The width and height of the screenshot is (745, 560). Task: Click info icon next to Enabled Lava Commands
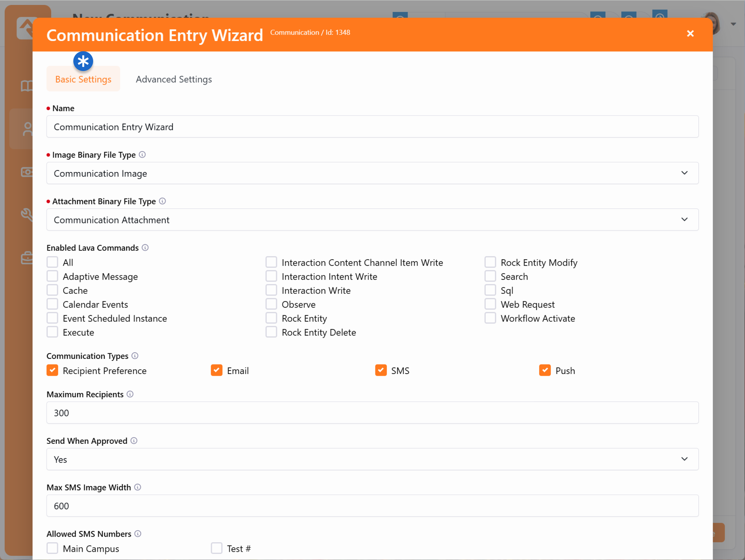tap(145, 248)
